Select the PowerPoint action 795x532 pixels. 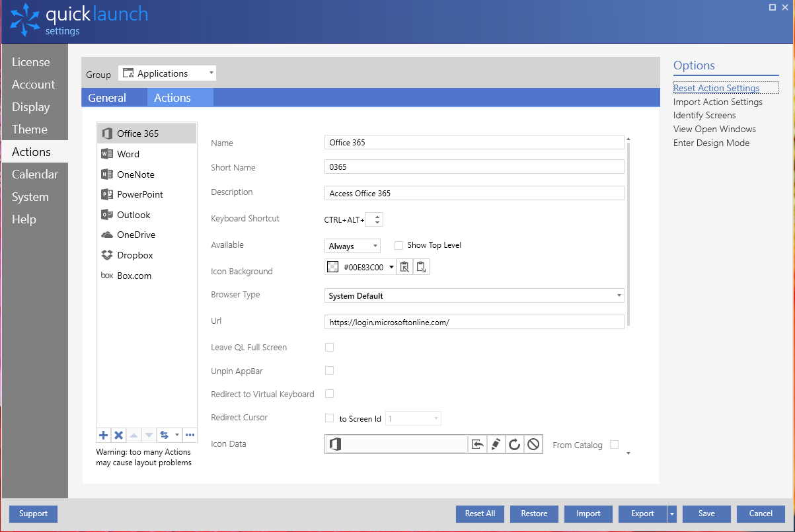tap(146, 194)
